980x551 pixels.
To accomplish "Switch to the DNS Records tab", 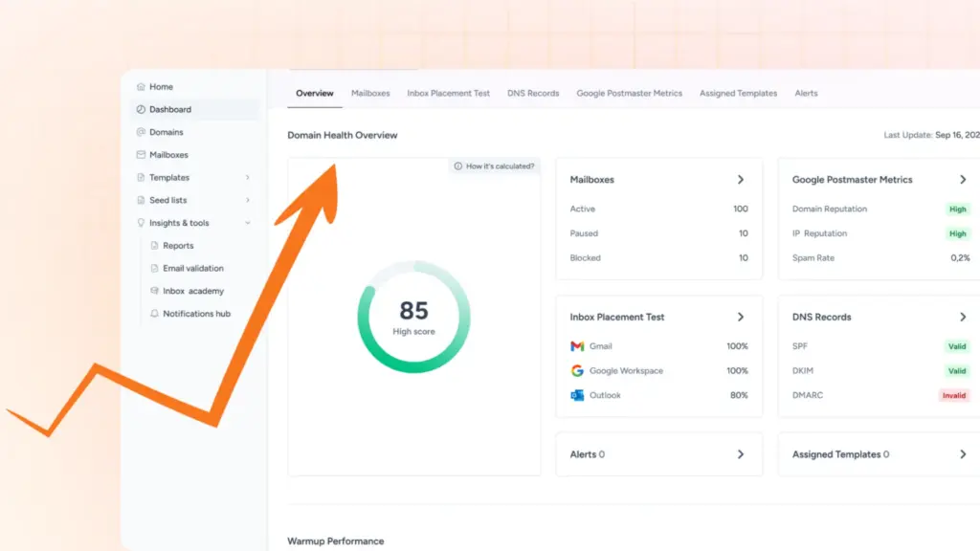I will click(x=532, y=93).
